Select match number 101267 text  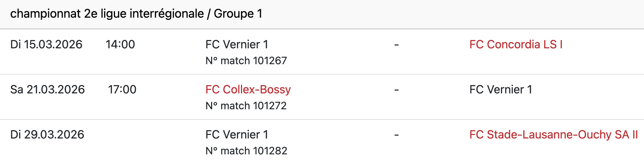point(246,61)
